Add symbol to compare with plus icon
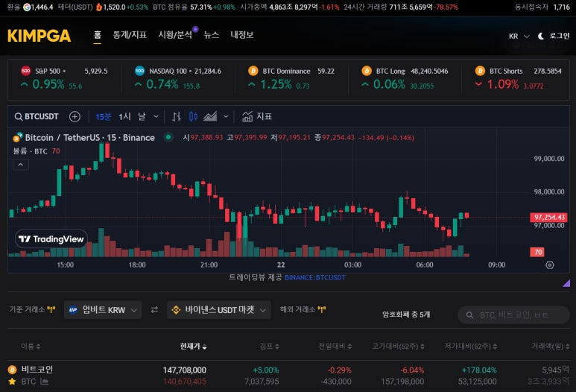The width and height of the screenshot is (576, 392). (x=75, y=117)
